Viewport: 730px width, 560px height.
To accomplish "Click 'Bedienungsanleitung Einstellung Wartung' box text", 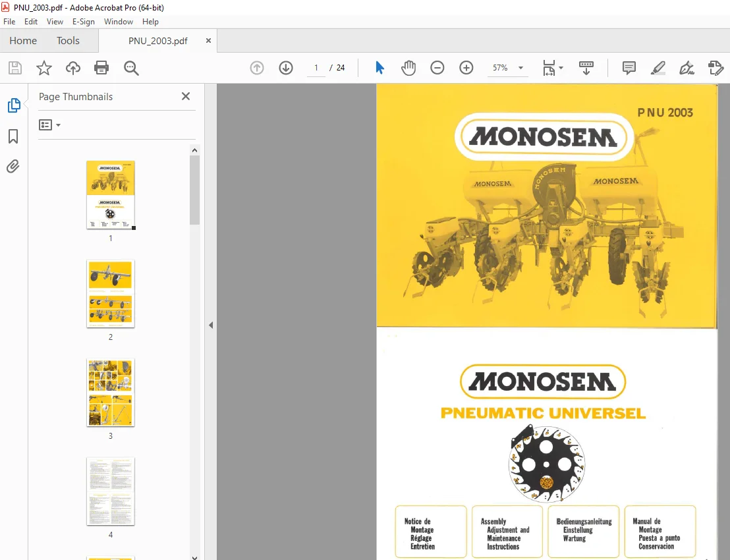I will click(584, 530).
